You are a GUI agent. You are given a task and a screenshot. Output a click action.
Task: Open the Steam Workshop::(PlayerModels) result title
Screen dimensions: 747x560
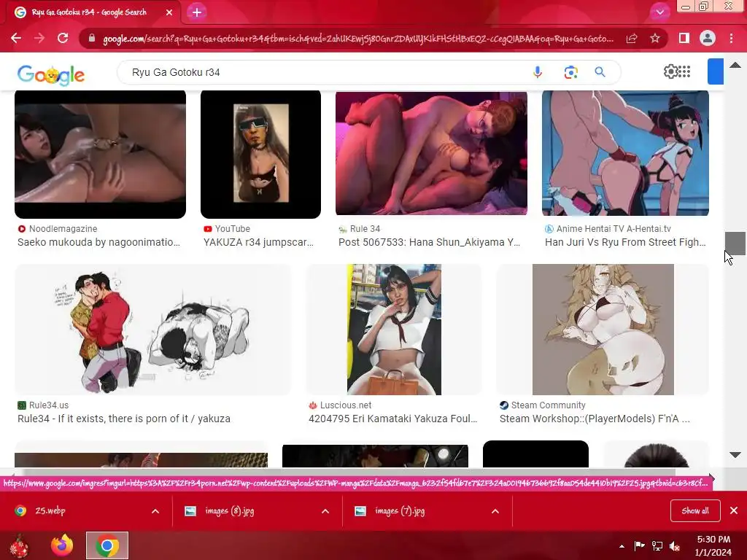point(595,419)
